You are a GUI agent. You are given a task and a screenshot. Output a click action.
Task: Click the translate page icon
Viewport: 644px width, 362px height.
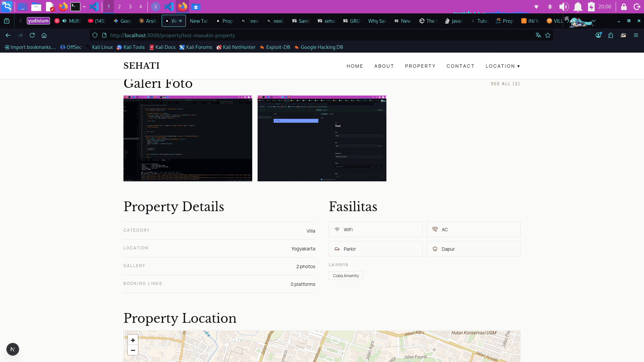[538, 35]
